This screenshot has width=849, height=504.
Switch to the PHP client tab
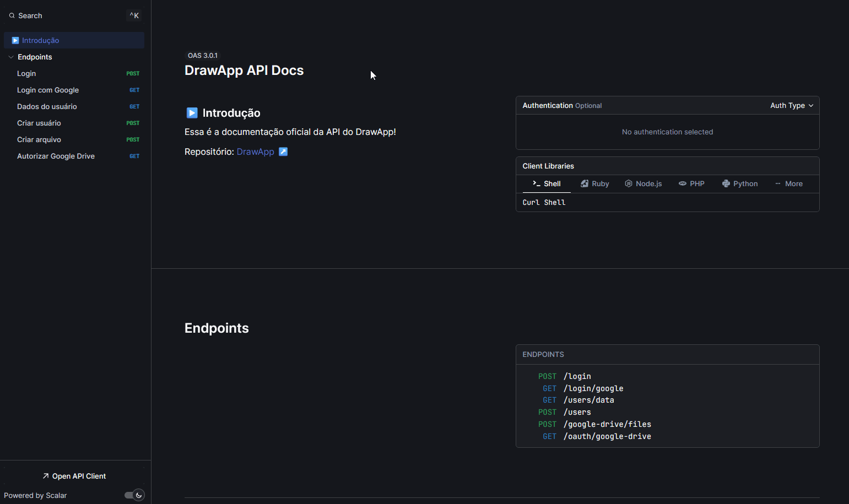pyautogui.click(x=691, y=183)
